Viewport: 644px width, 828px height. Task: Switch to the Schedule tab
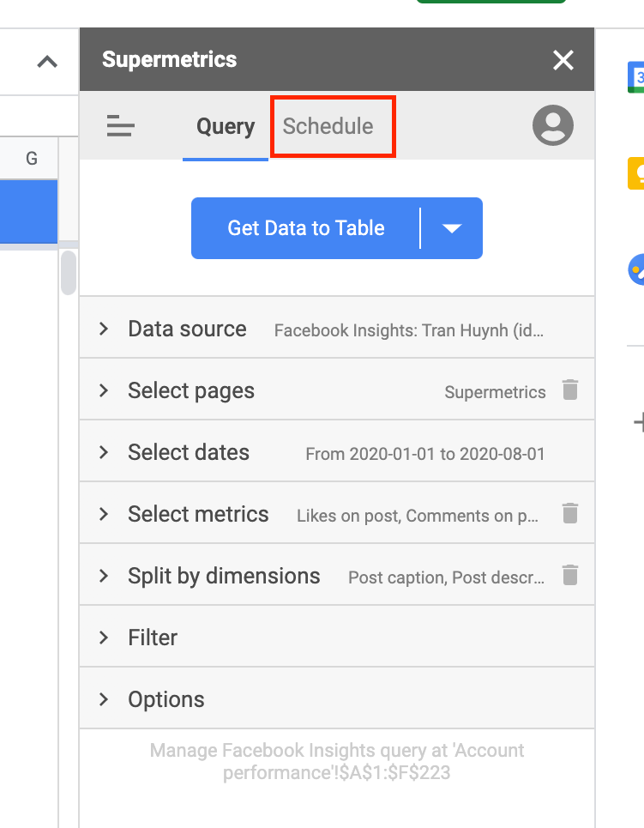point(328,127)
